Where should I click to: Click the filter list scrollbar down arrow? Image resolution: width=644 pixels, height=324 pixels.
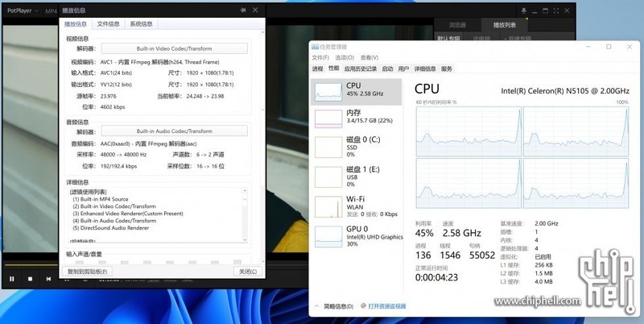246,239
